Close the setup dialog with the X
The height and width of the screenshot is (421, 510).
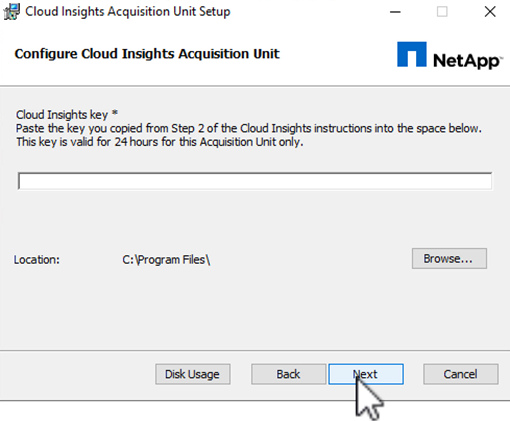pos(490,12)
